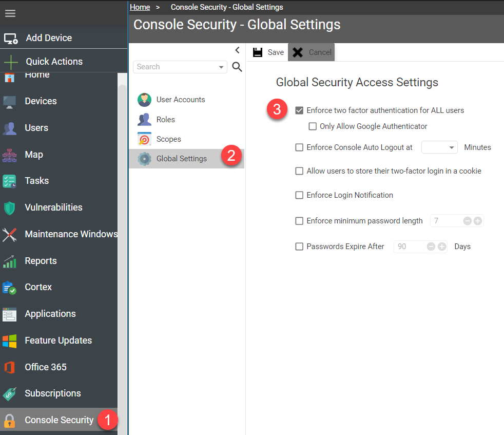Click the Add Device monitor icon
Image resolution: width=504 pixels, height=435 pixels.
[11, 39]
